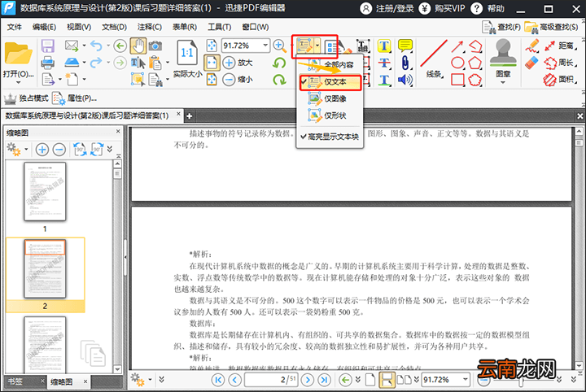Screen dimensions: 586x392
Task: Select the Snapshot camera tool
Action: click(x=155, y=46)
